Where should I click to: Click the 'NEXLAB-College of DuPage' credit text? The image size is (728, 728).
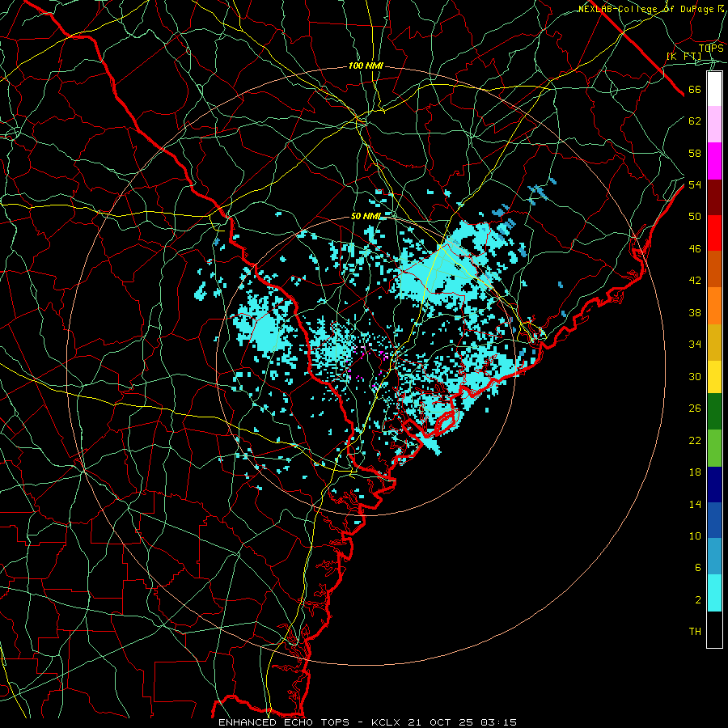pos(648,9)
